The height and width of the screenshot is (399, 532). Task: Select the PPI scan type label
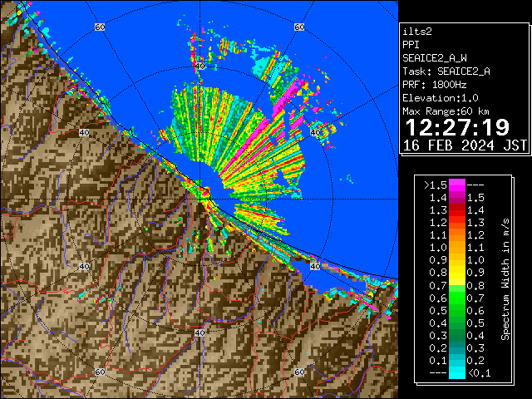pos(411,45)
